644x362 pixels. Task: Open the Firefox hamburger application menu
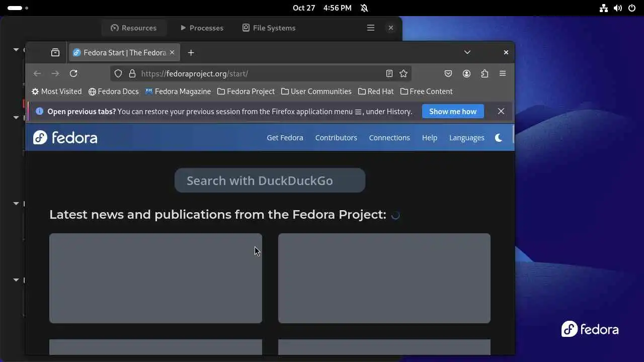(x=503, y=73)
